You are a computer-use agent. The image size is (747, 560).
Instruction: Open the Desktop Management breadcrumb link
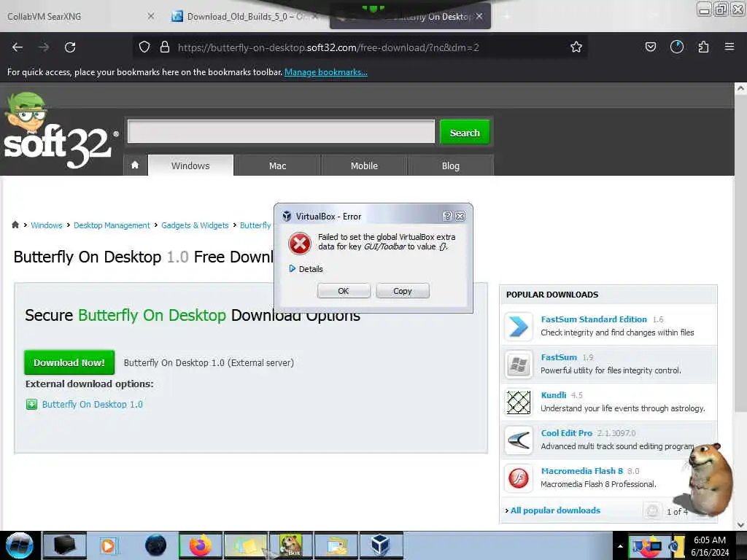click(x=112, y=225)
